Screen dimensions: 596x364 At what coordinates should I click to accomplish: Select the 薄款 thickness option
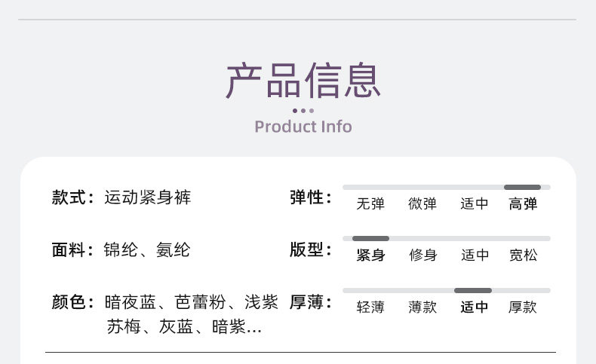coord(422,307)
